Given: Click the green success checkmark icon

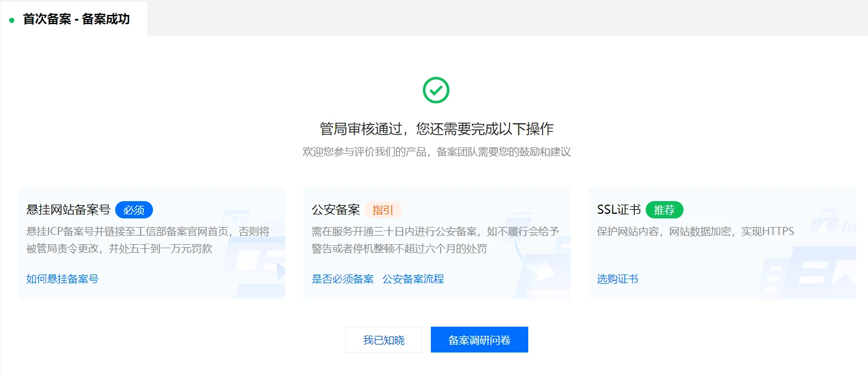Looking at the screenshot, I should pos(436,90).
